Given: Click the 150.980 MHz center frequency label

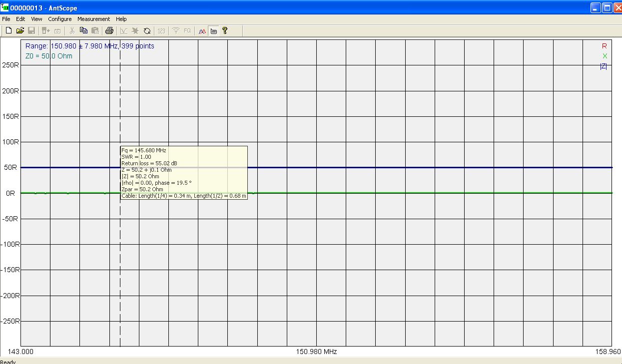Looking at the screenshot, I should [316, 352].
